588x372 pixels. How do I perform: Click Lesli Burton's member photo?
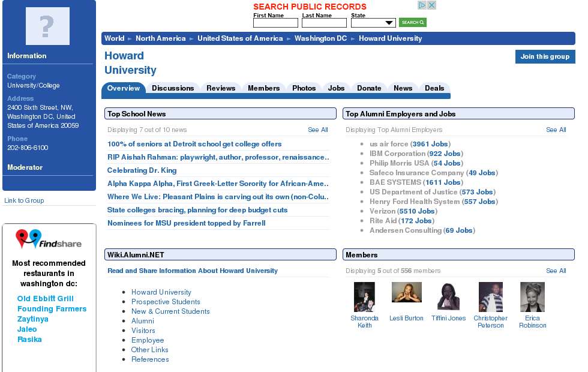click(x=407, y=292)
